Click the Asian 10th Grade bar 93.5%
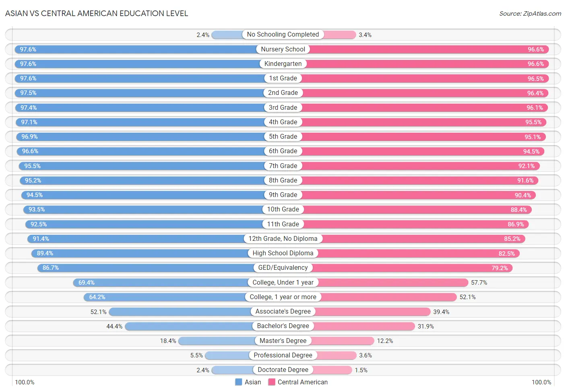This screenshot has width=566, height=392. click(x=153, y=209)
